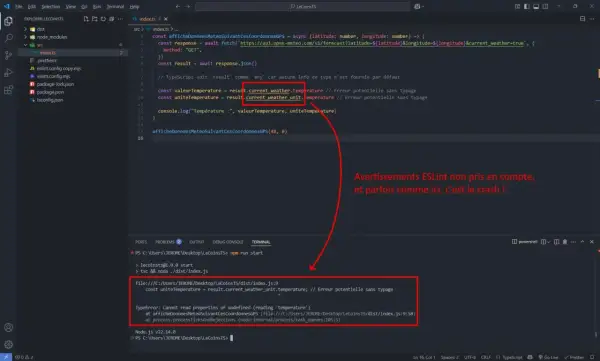The width and height of the screenshot is (600, 361).
Task: Open the Manage gear icon
Action: [x=8, y=345]
